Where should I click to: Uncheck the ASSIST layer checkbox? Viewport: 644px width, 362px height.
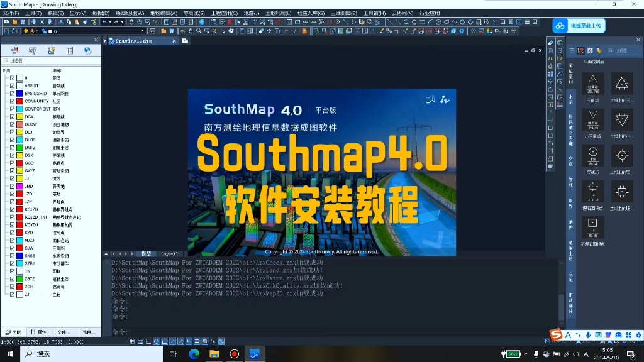tap(12, 86)
